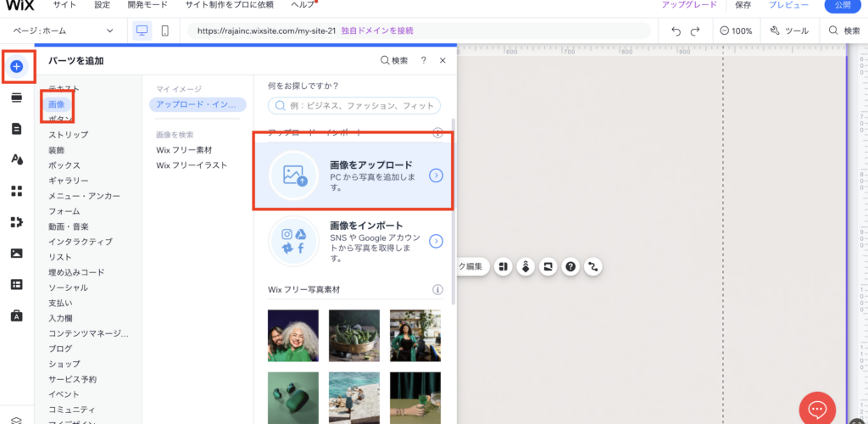
Task: Select the green earbuds photo
Action: coord(292,398)
